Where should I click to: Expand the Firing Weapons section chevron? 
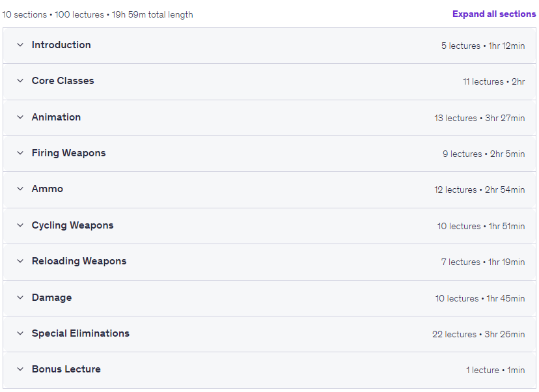tap(20, 153)
